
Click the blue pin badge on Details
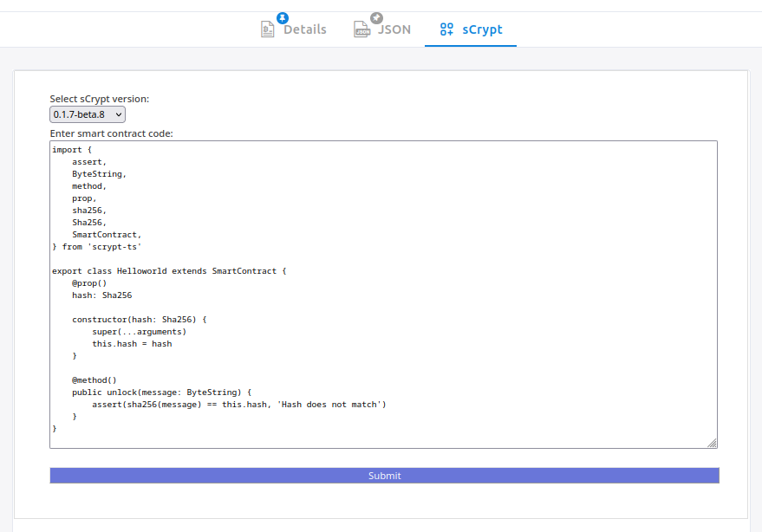(283, 17)
